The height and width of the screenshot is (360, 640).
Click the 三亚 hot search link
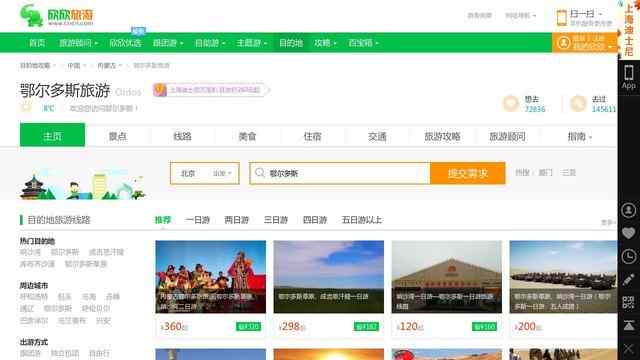[x=569, y=173]
